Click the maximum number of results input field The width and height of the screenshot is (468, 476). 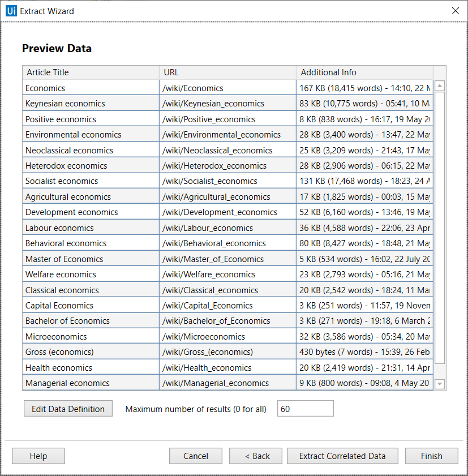305,408
